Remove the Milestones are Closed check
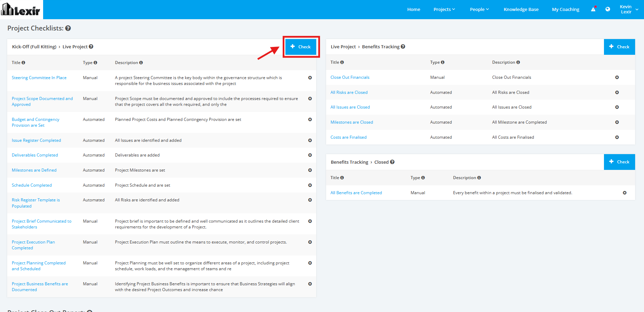Screen dimensions: 644x312 click(617, 122)
